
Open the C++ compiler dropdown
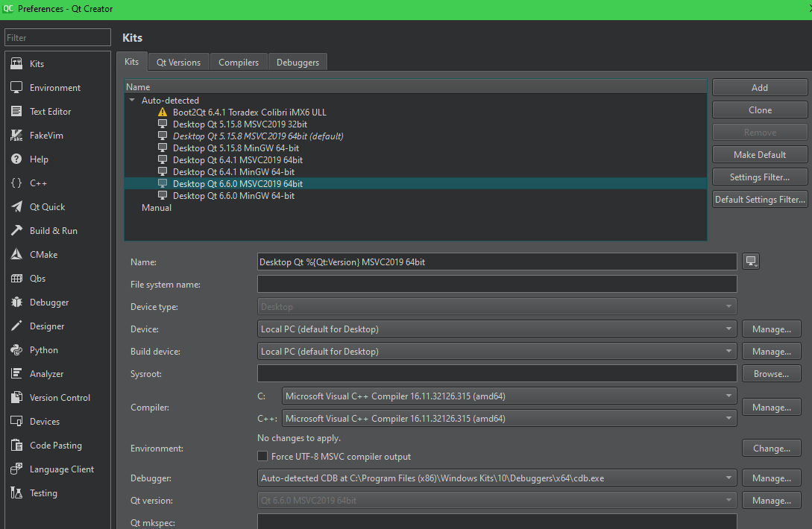[509, 418]
